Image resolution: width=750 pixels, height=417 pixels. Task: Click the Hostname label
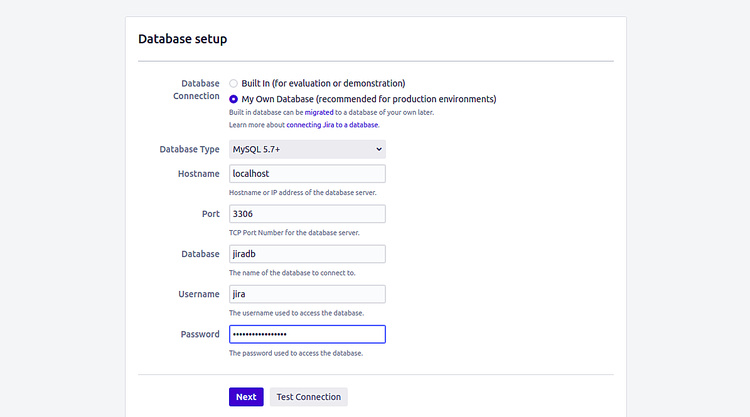click(x=199, y=174)
